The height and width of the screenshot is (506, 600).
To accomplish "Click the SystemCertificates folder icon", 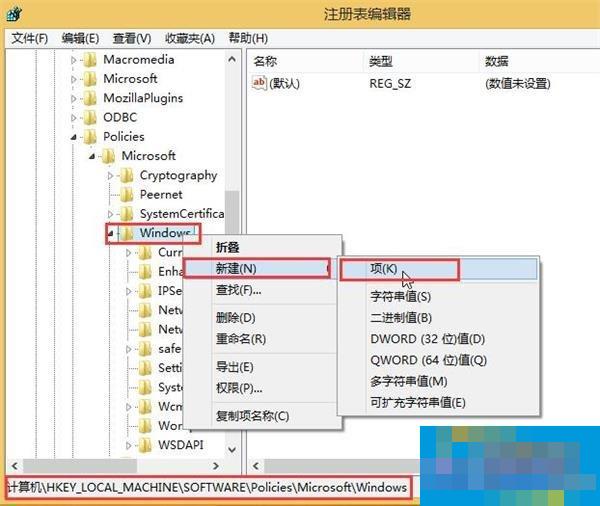I will coord(127,214).
